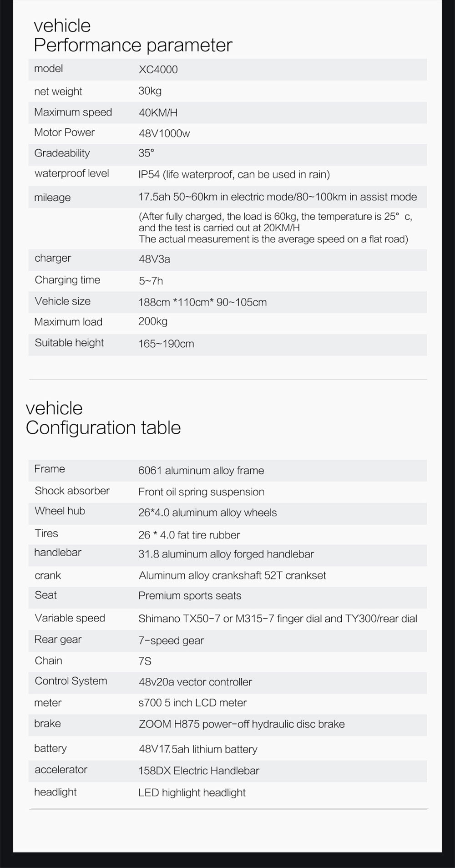Select the 6061 aluminum alloy frame text
Screen dimensions: 455x868
(x=201, y=471)
